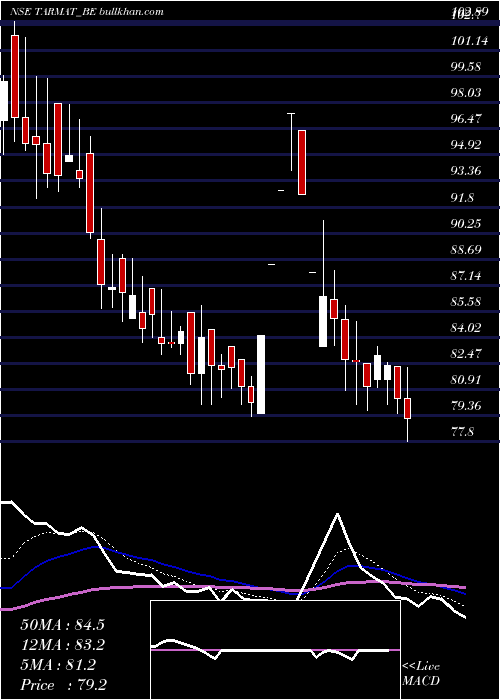
Task: Click the 93.36 price axis label
Action: pyautogui.click(x=466, y=171)
